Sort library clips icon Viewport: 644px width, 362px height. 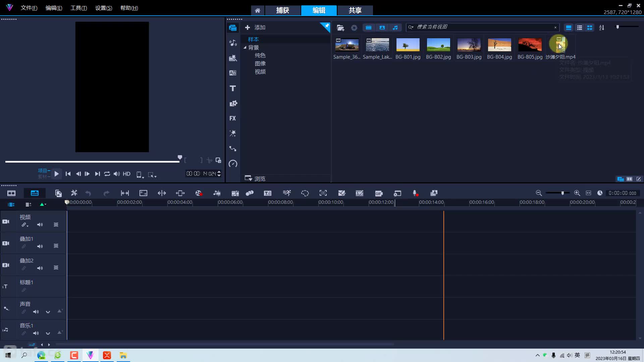(602, 28)
